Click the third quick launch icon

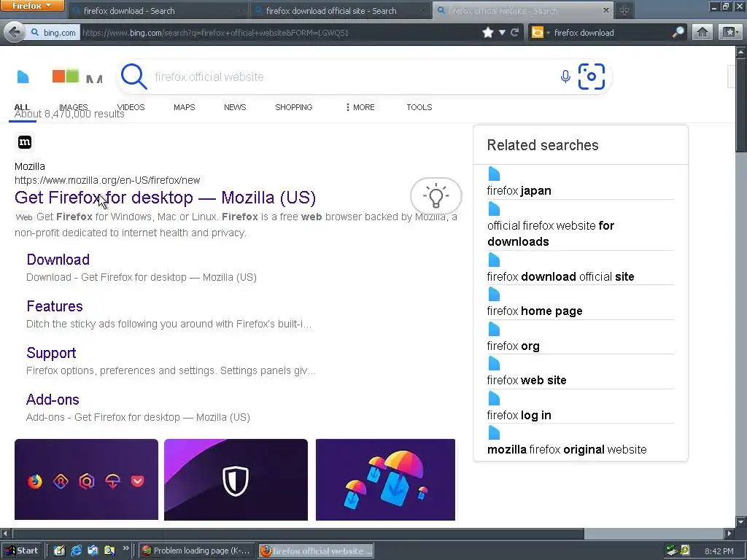pyautogui.click(x=93, y=551)
